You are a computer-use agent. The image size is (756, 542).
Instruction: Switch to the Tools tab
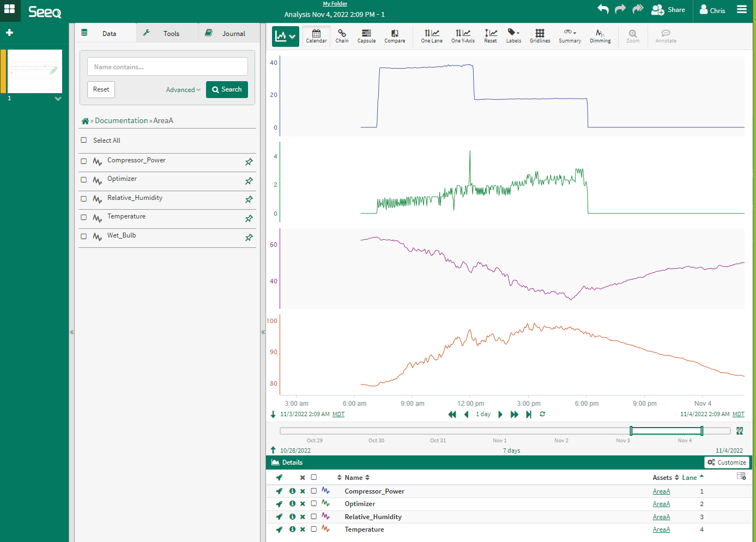(x=166, y=33)
